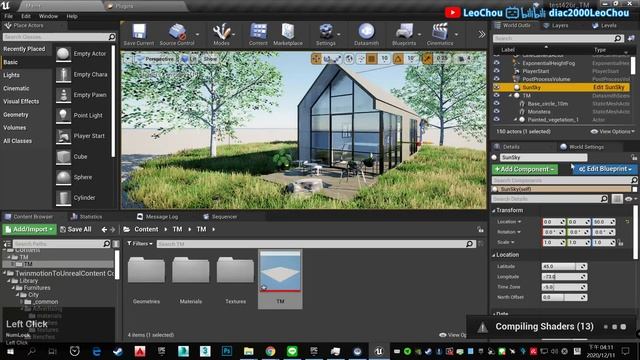Click the Longitude value field
Screen dimensions: 640x360
(x=564, y=276)
